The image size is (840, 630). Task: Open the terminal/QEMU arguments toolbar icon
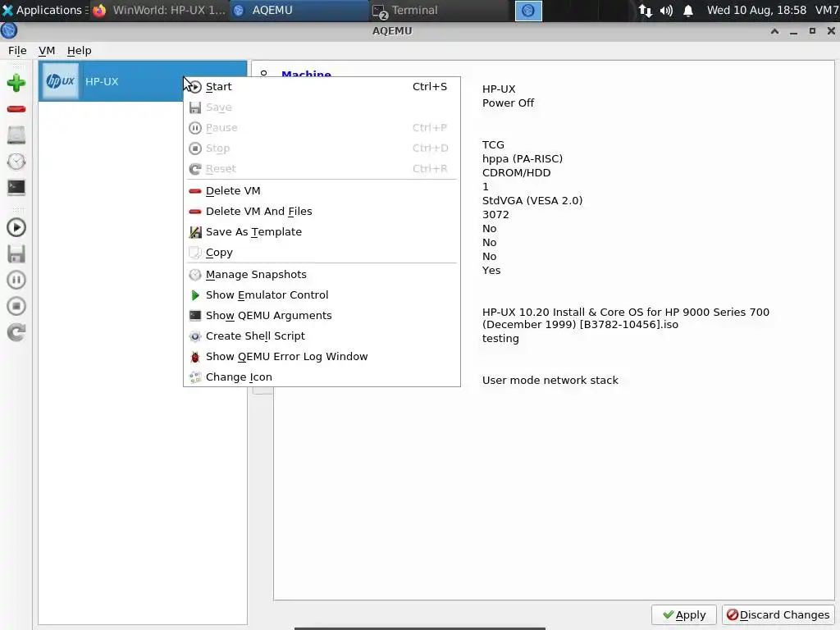coord(16,187)
